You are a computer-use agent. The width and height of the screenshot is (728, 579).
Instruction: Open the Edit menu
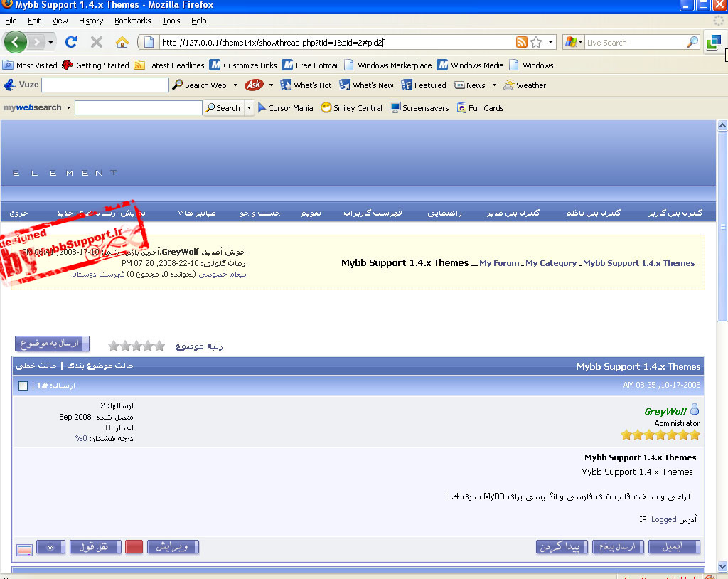coord(34,21)
